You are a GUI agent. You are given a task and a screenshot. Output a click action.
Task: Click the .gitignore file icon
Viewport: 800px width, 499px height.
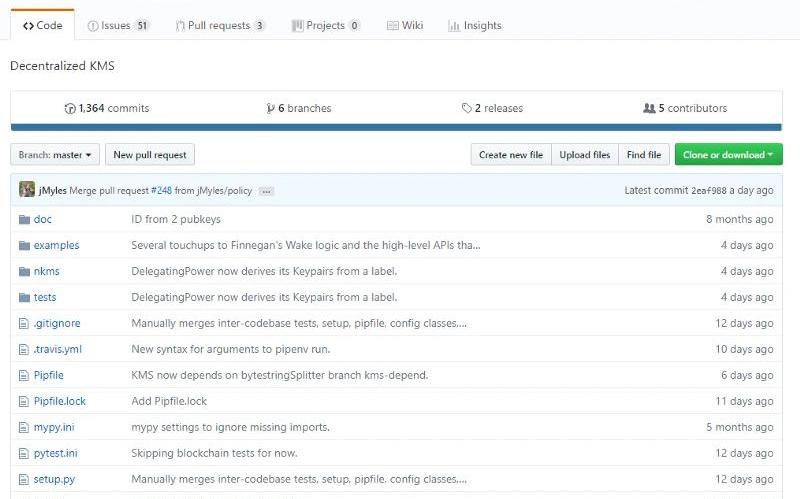pyautogui.click(x=23, y=323)
